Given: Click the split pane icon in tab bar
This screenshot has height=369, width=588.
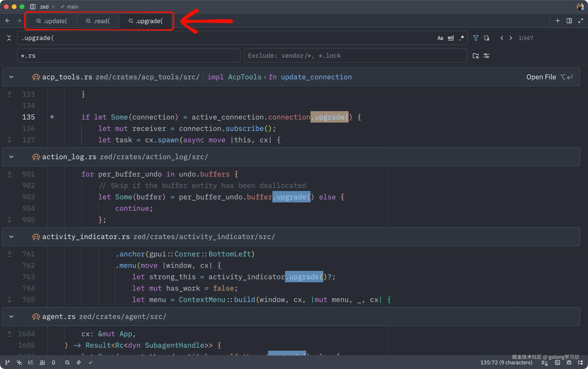Looking at the screenshot, I should click(x=569, y=21).
